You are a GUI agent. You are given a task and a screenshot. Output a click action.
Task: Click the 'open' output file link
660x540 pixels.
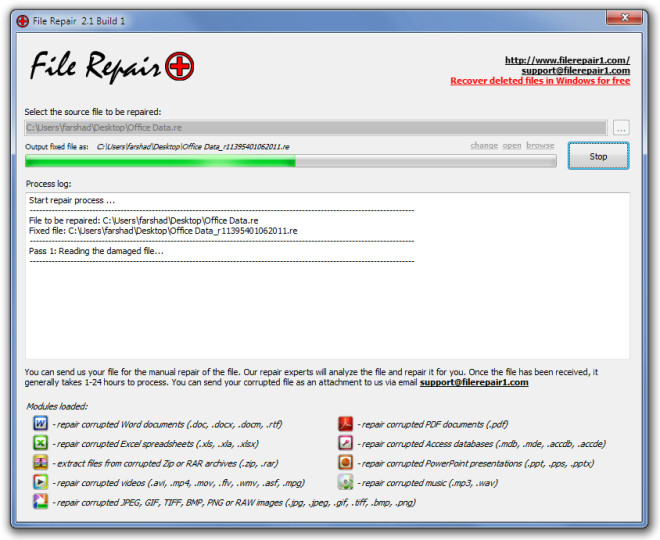click(x=512, y=146)
